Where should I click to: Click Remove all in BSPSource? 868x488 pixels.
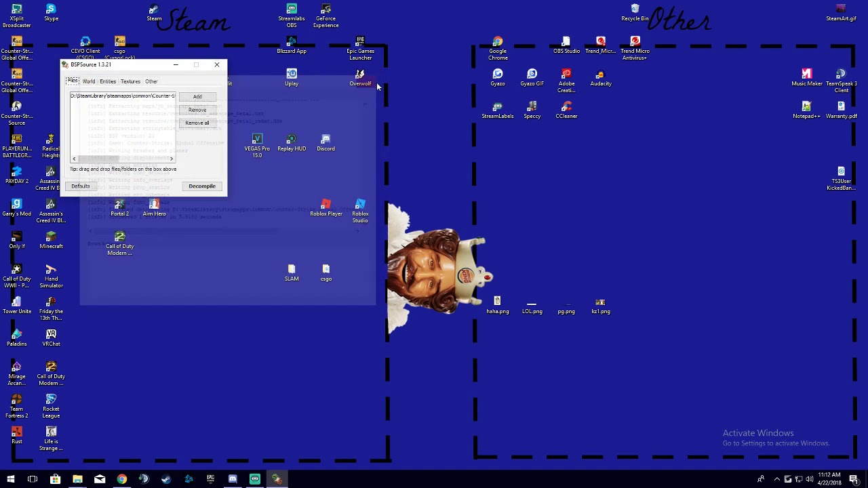[x=197, y=123]
